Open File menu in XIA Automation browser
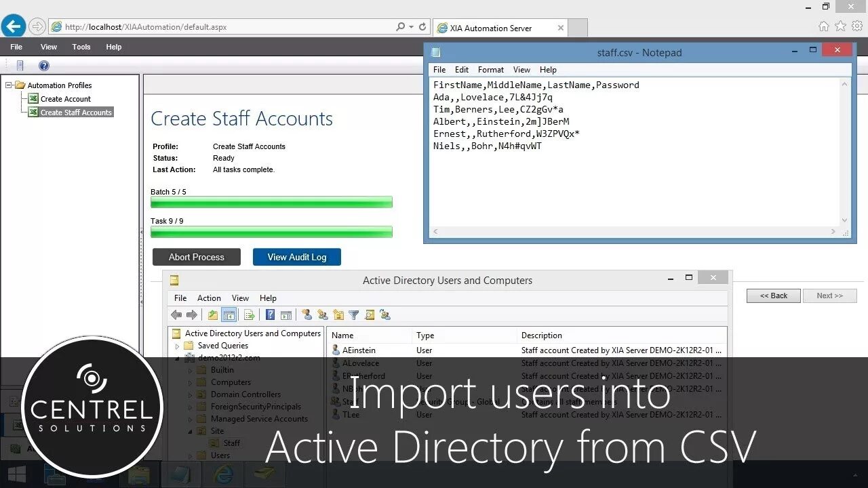 (16, 47)
